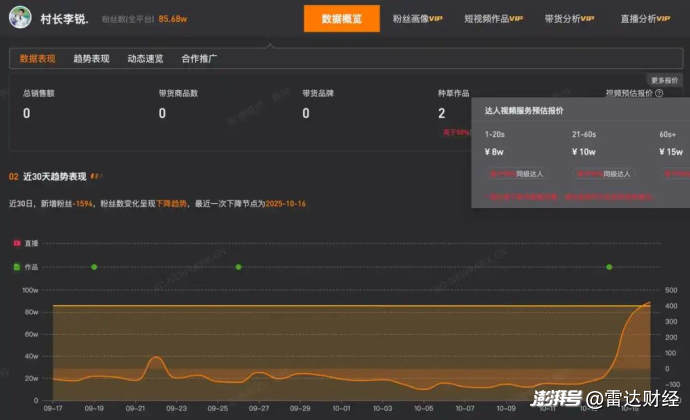Switch to 短视频作品 VIP tab

(x=493, y=18)
